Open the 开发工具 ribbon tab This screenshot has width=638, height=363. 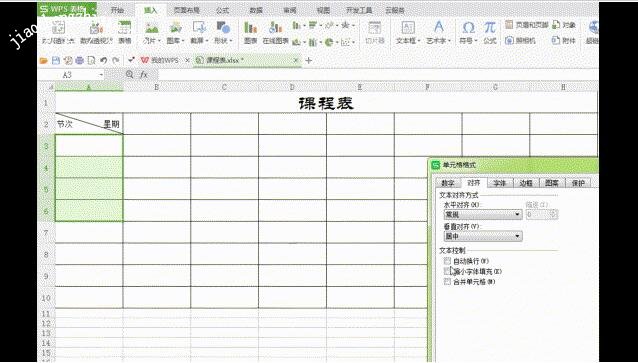tap(359, 11)
